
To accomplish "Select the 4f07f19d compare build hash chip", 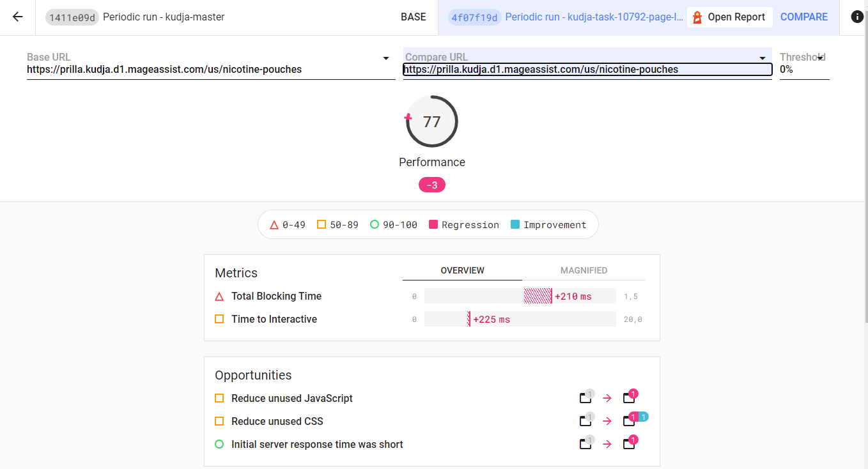I will (475, 17).
